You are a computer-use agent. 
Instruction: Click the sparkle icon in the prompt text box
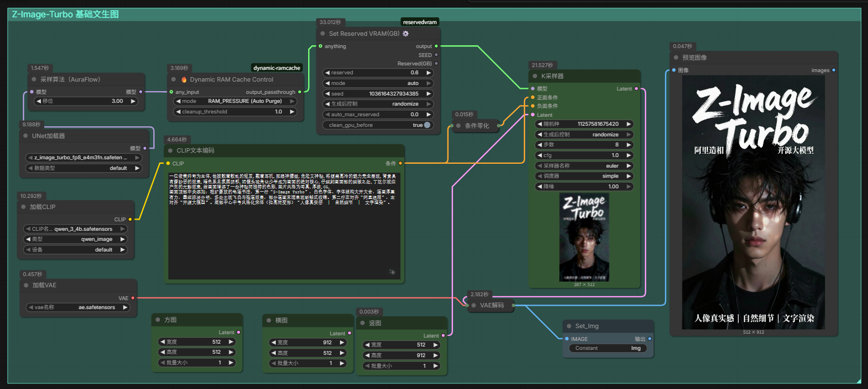(393, 272)
